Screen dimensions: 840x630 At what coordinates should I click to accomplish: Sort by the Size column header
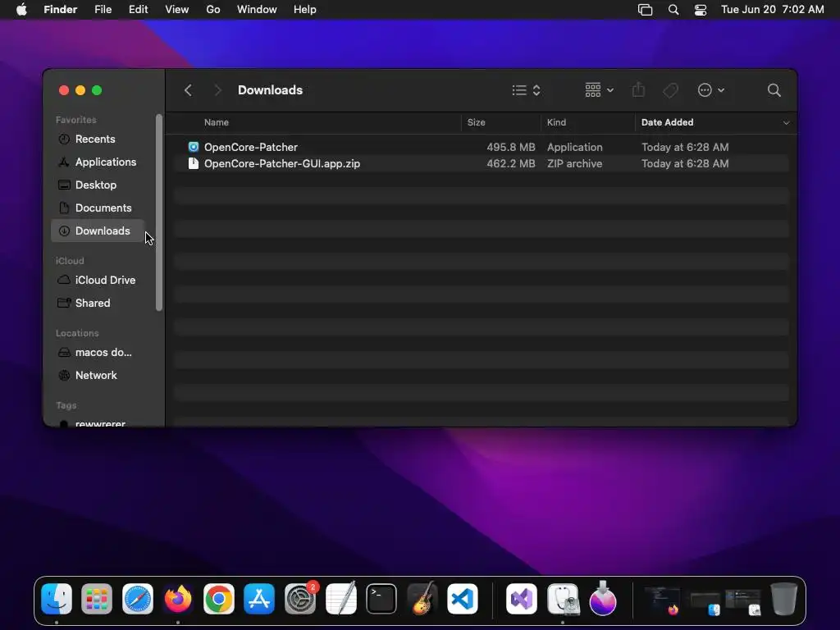pyautogui.click(x=476, y=122)
